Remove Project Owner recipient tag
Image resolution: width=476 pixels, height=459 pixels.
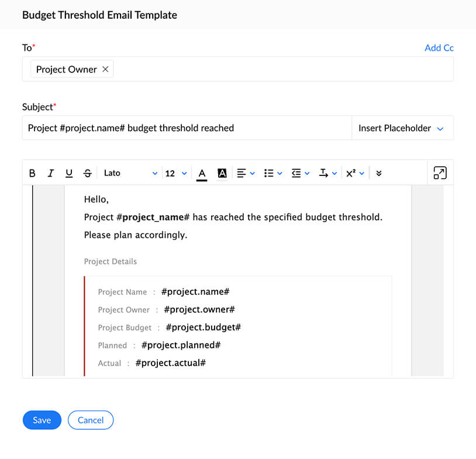[x=106, y=69]
